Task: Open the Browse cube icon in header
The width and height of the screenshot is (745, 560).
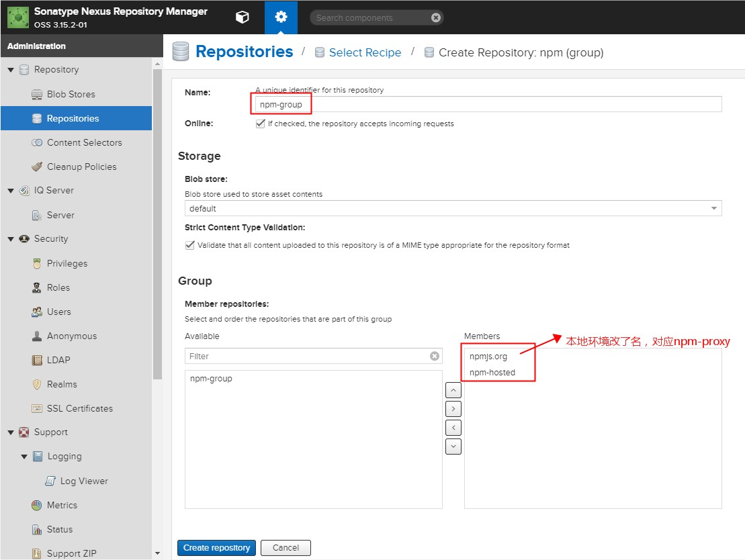Action: (x=243, y=17)
